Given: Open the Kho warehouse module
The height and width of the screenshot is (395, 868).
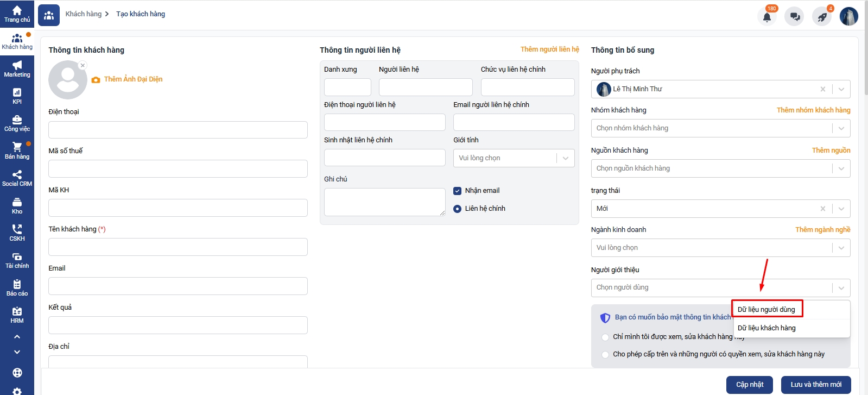Looking at the screenshot, I should coord(17,206).
